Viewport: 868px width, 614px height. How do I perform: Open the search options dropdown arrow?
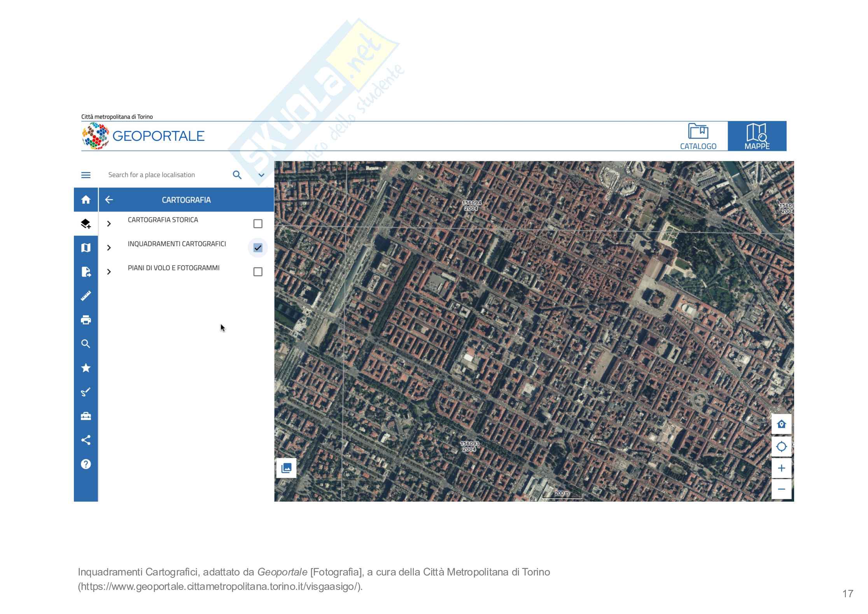pos(261,175)
